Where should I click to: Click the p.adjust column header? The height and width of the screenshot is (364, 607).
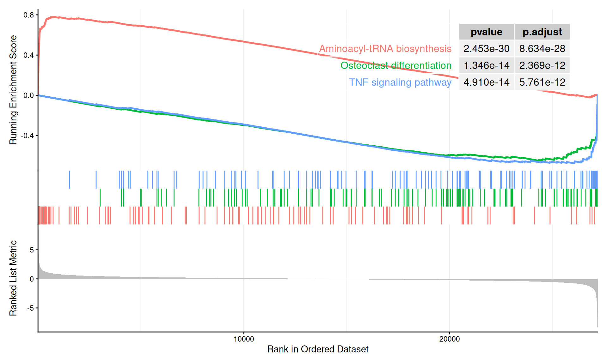tap(542, 32)
